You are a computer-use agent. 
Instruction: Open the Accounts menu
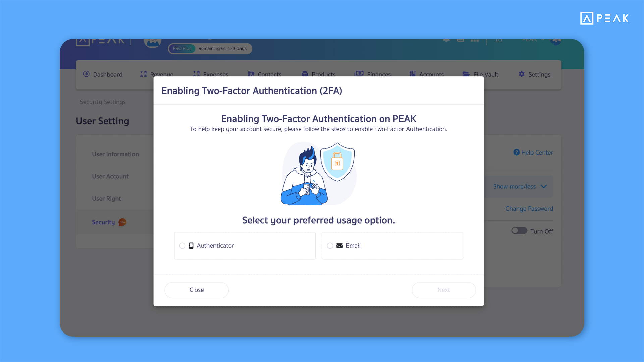(x=427, y=74)
